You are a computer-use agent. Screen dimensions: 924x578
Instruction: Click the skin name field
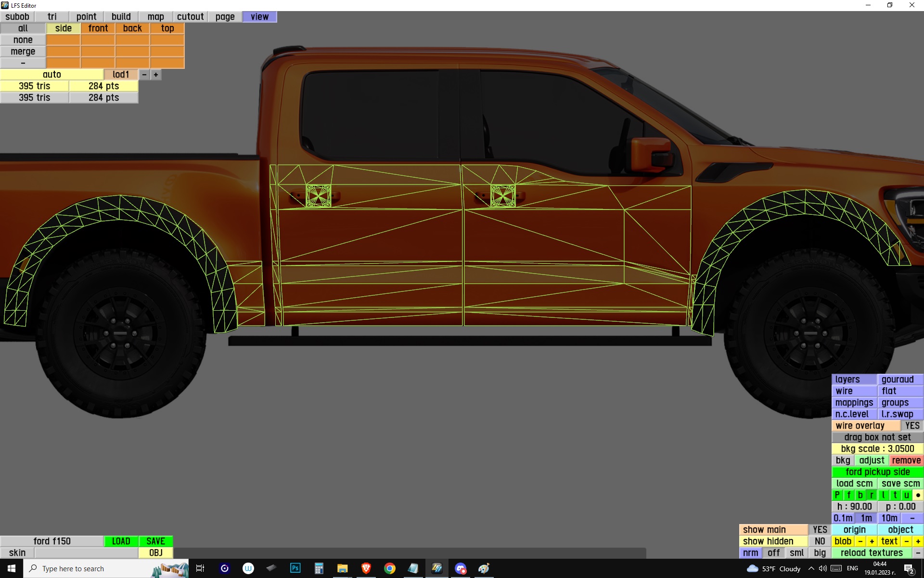pyautogui.click(x=86, y=553)
